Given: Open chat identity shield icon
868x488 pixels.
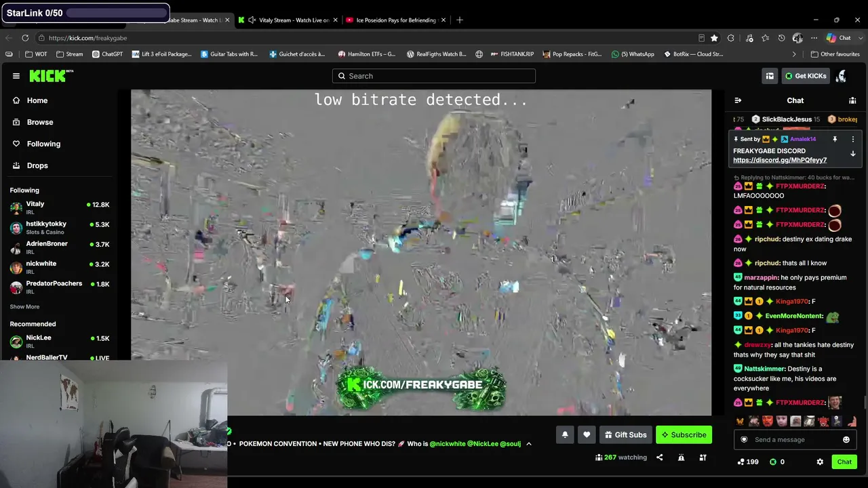Looking at the screenshot, I should click(x=744, y=440).
